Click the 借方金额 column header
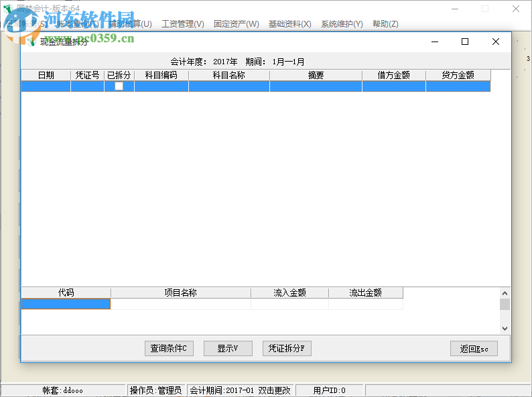This screenshot has height=397, width=532. coord(394,75)
